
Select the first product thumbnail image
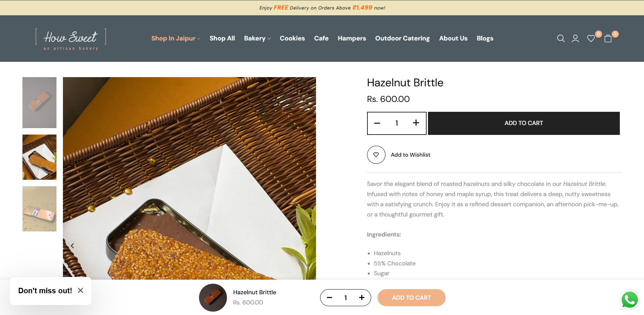click(x=39, y=103)
